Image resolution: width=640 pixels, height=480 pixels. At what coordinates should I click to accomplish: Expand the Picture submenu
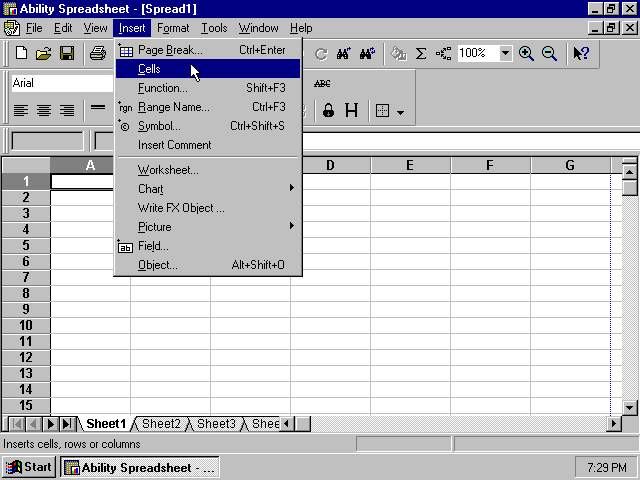click(209, 227)
